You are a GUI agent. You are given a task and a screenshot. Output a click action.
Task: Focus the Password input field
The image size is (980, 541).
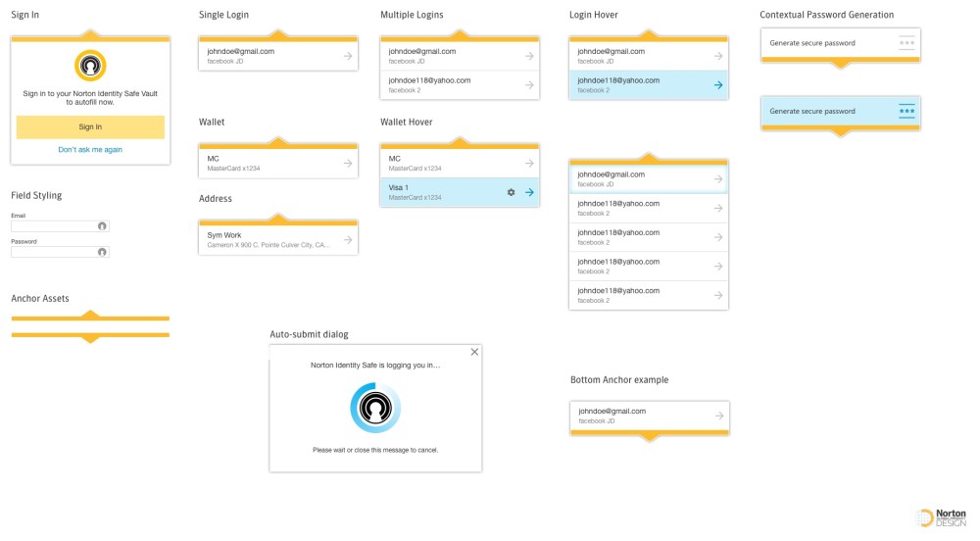(x=54, y=252)
